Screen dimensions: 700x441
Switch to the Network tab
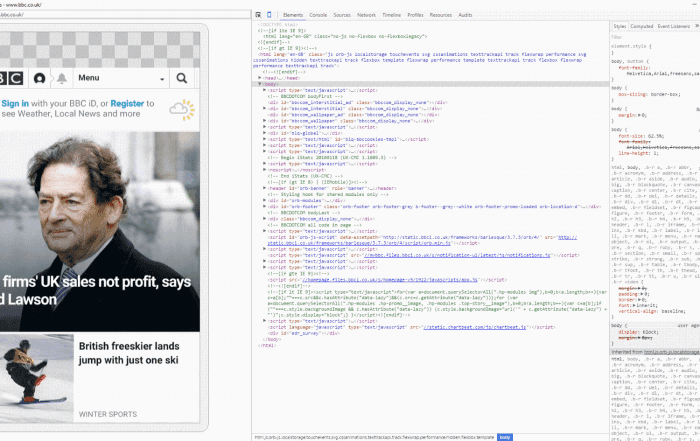(x=366, y=15)
